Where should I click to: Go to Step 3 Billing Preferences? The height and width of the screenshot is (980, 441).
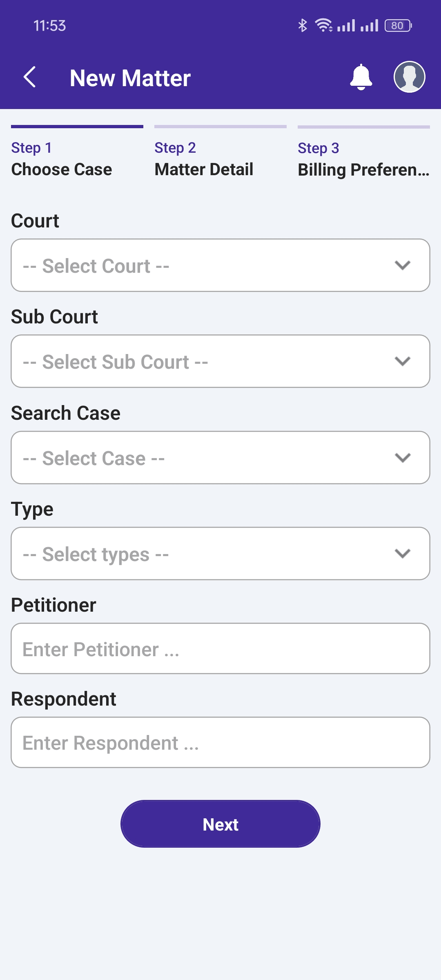(x=364, y=158)
